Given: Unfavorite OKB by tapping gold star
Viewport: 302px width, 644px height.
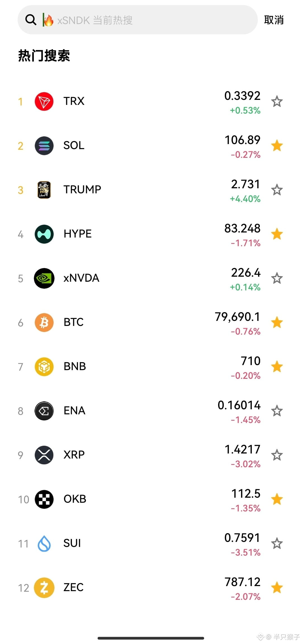Looking at the screenshot, I should [x=277, y=499].
